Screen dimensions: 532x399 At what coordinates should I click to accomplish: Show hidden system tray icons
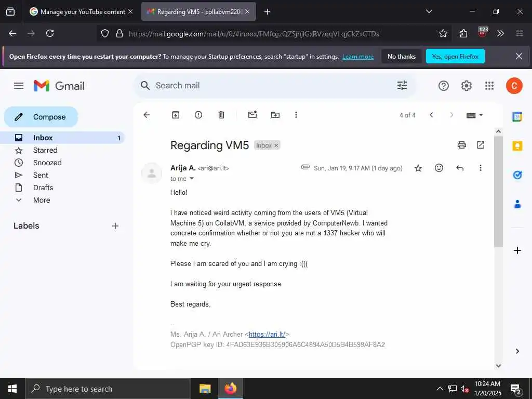click(440, 389)
